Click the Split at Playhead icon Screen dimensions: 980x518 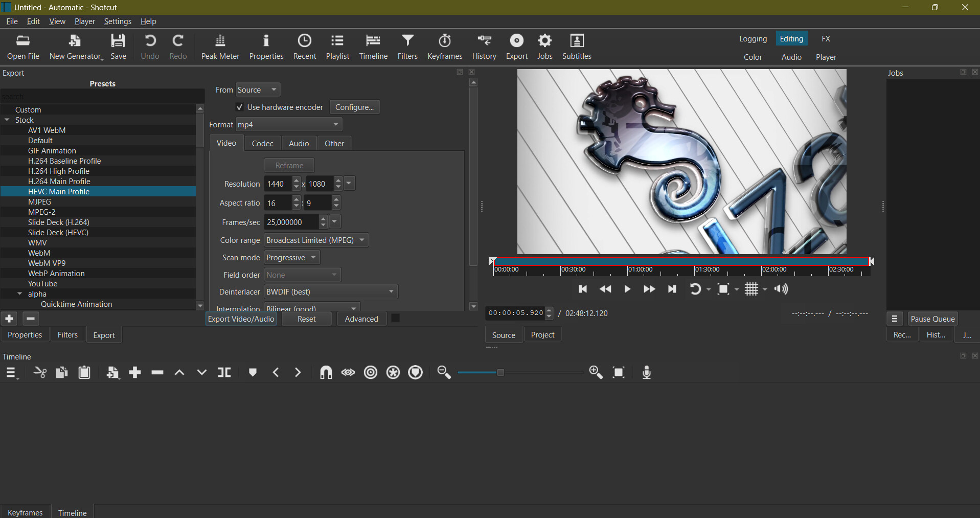point(224,373)
